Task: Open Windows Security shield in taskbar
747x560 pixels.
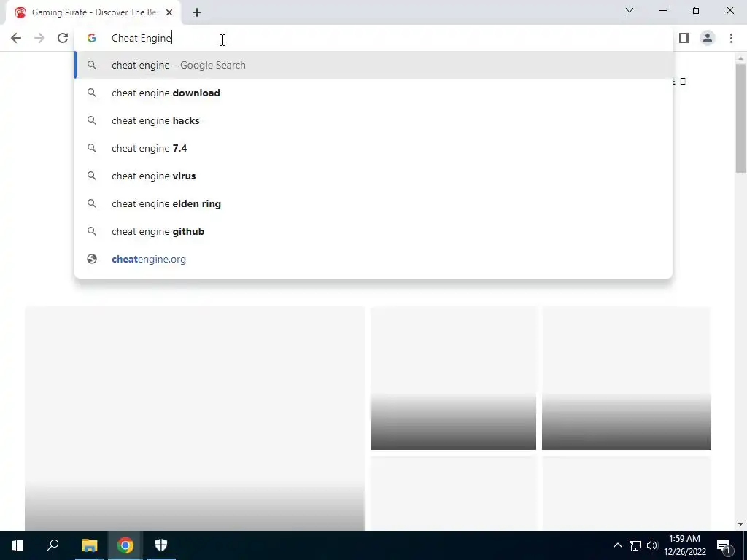Action: 161,545
